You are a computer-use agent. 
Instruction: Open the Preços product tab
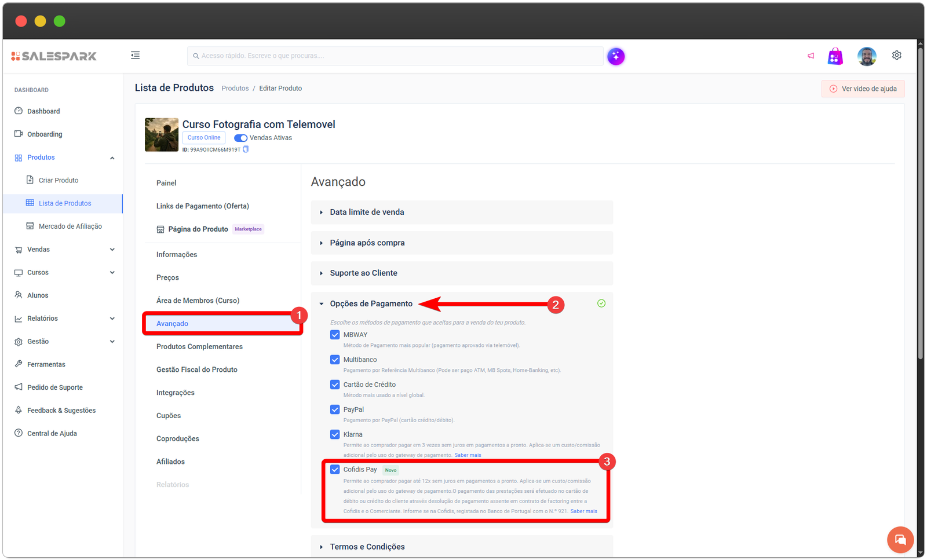click(167, 278)
